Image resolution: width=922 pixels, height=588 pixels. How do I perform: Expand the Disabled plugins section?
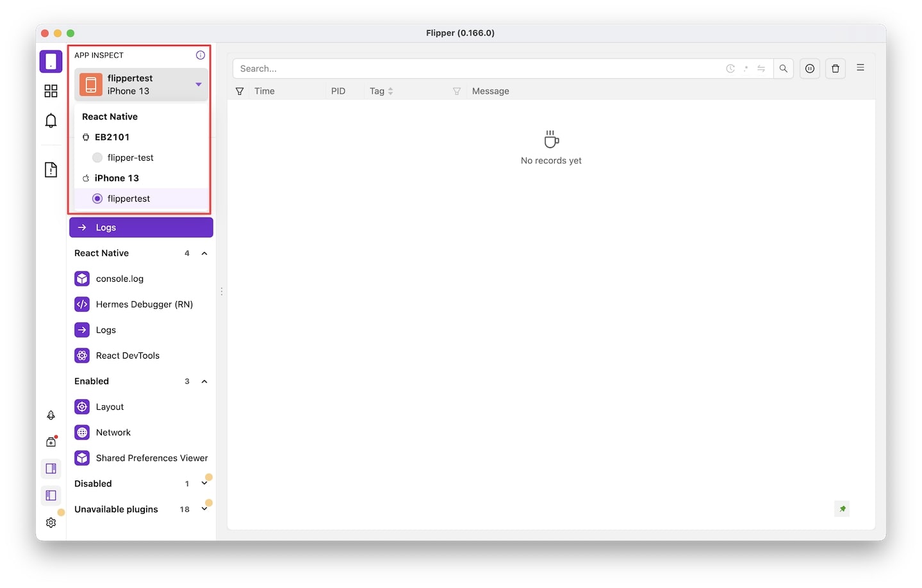[204, 484]
